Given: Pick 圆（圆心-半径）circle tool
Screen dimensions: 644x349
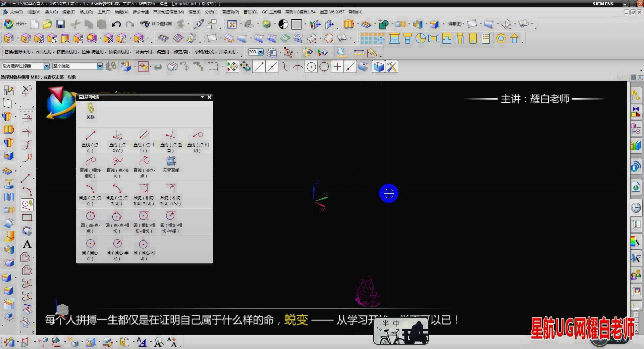Looking at the screenshot, I should [117, 249].
